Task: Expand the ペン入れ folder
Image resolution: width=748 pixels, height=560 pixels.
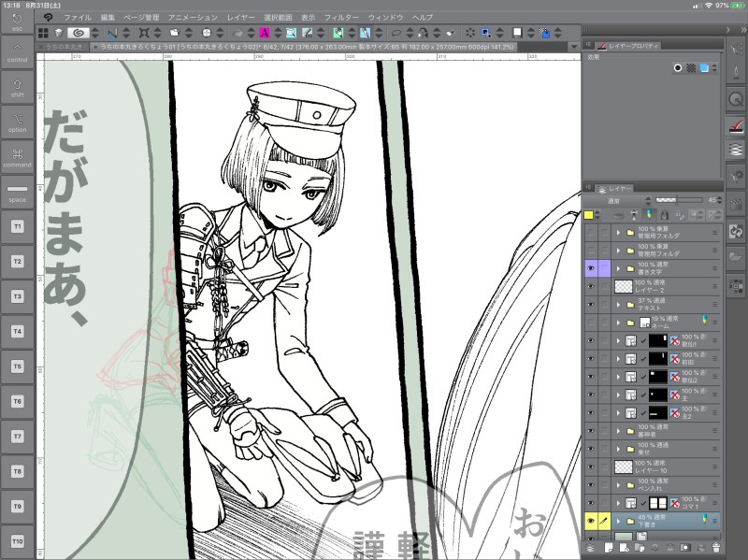Action: [x=618, y=485]
